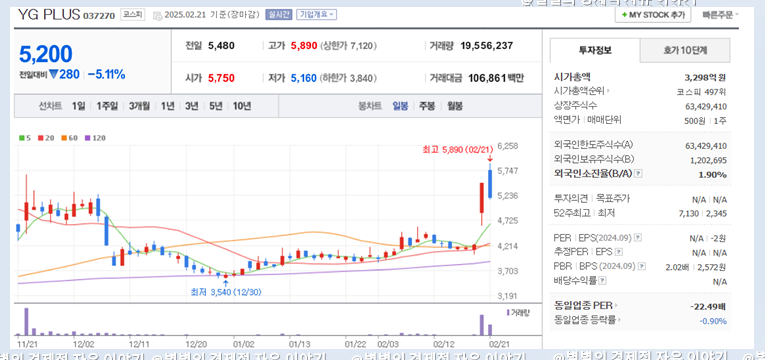
Task: Switch to the 호가10단계 tab
Action: pos(685,50)
